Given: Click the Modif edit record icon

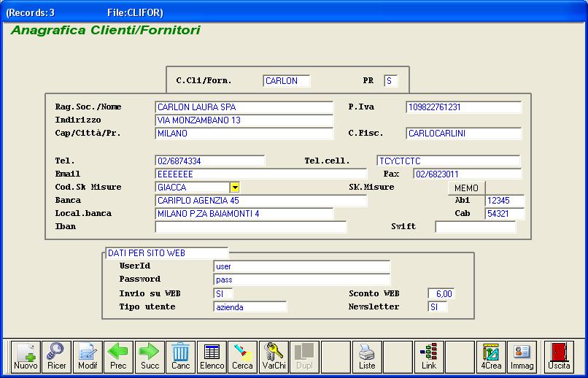Looking at the screenshot, I should tap(88, 356).
